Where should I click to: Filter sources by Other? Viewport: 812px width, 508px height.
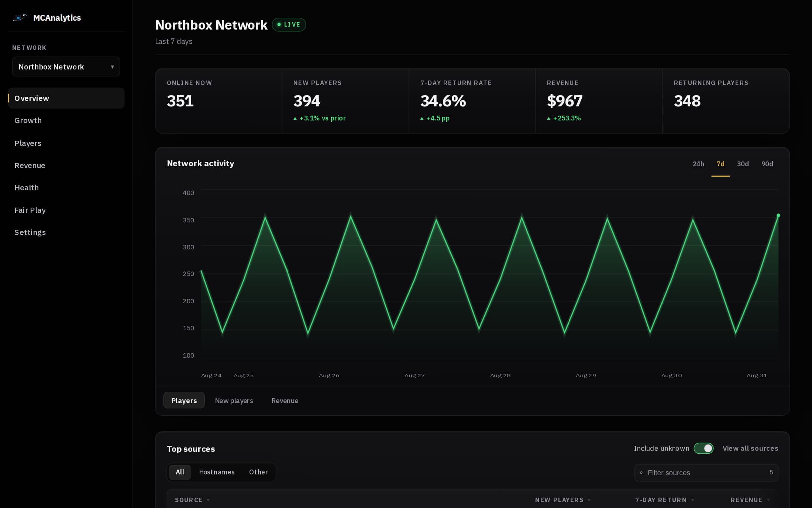click(258, 472)
